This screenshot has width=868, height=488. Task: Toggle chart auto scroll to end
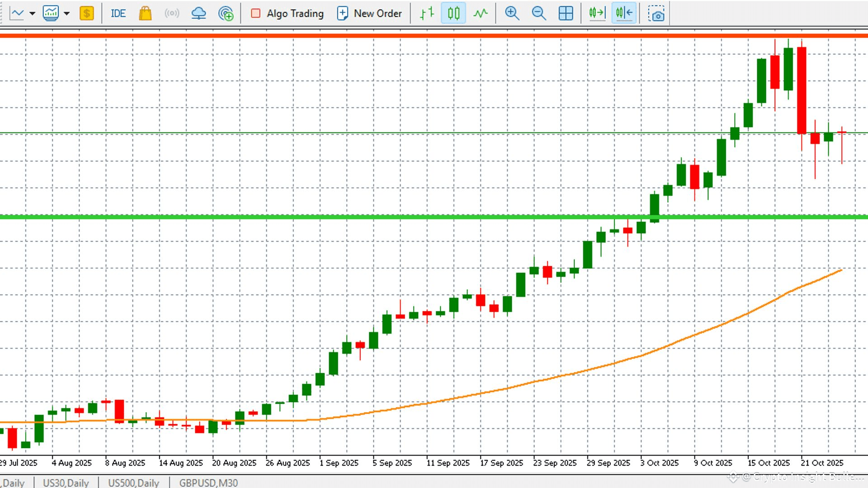(x=597, y=14)
